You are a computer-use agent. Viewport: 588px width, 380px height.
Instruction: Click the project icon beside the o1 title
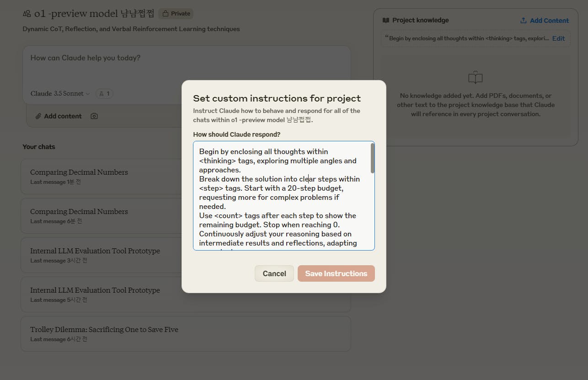tap(27, 14)
